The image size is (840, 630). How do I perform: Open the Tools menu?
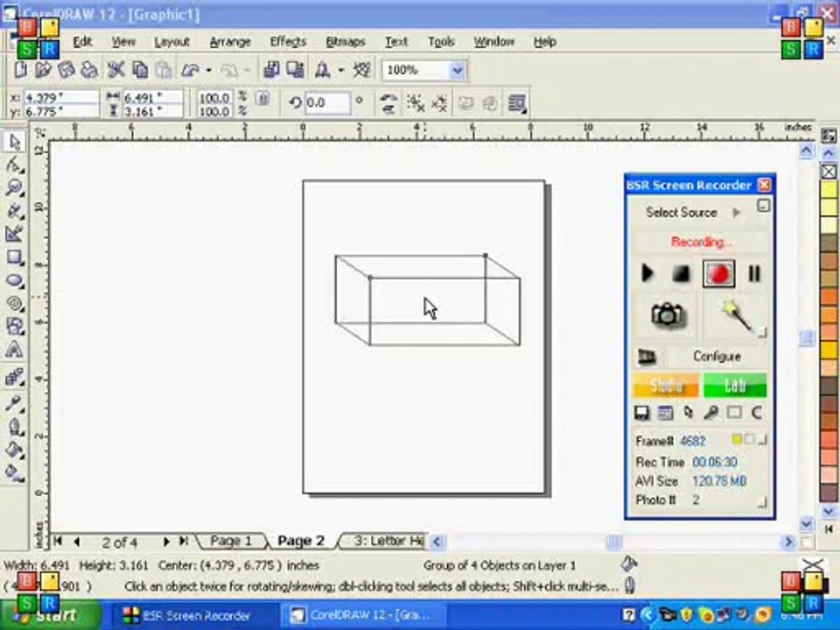click(441, 41)
